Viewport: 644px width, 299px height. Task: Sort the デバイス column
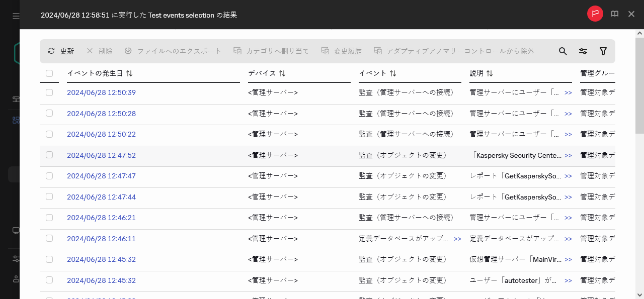(282, 73)
